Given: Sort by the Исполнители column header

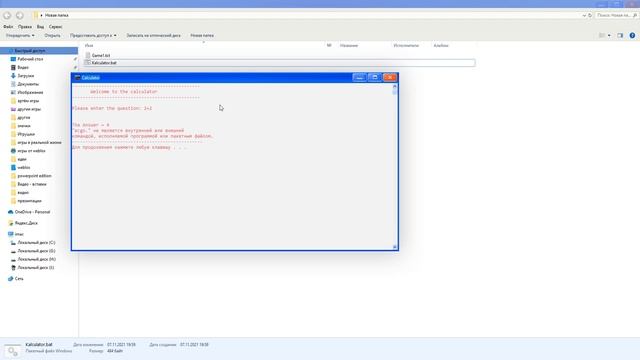Looking at the screenshot, I should click(406, 46).
